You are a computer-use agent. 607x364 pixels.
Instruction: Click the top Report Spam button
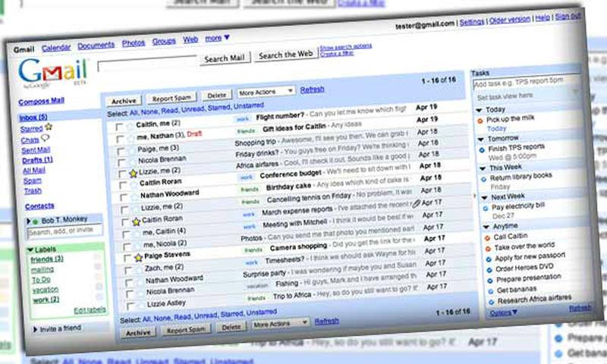click(171, 99)
